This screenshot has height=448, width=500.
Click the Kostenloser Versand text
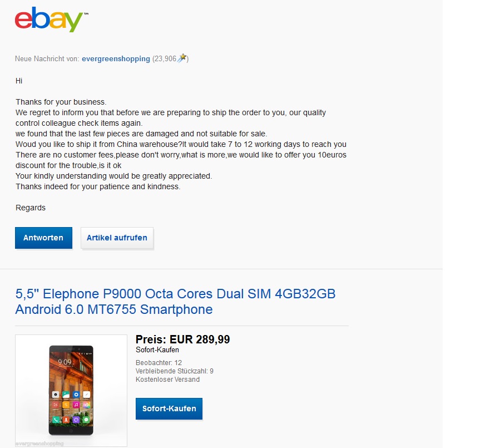167,380
